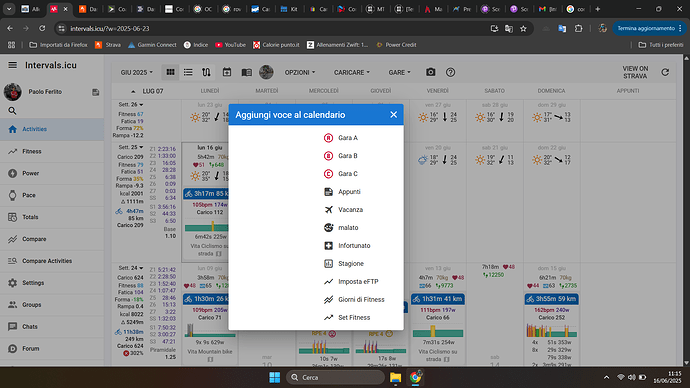Click taskbar Cerca search box

(335, 377)
